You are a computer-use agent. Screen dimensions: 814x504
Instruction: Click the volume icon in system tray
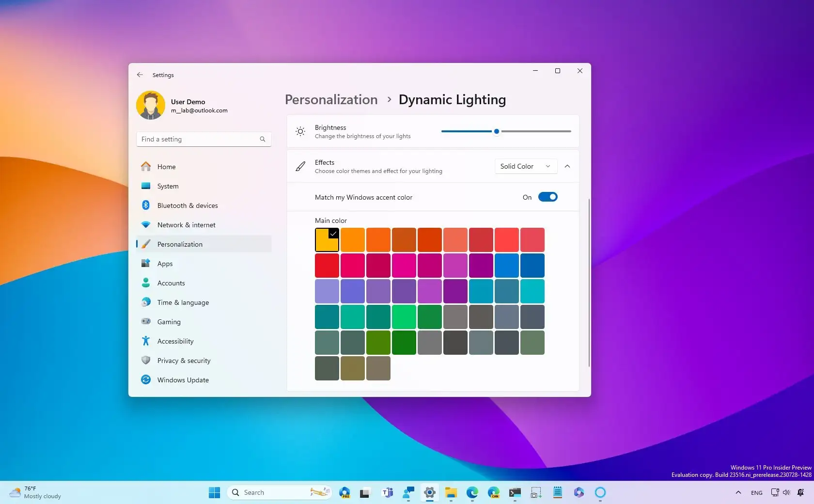coord(785,492)
